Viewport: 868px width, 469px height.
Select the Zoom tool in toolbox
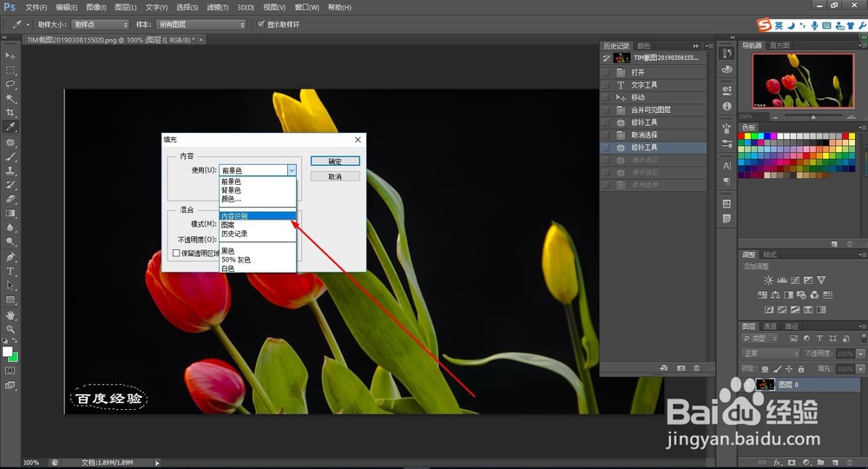[x=10, y=329]
